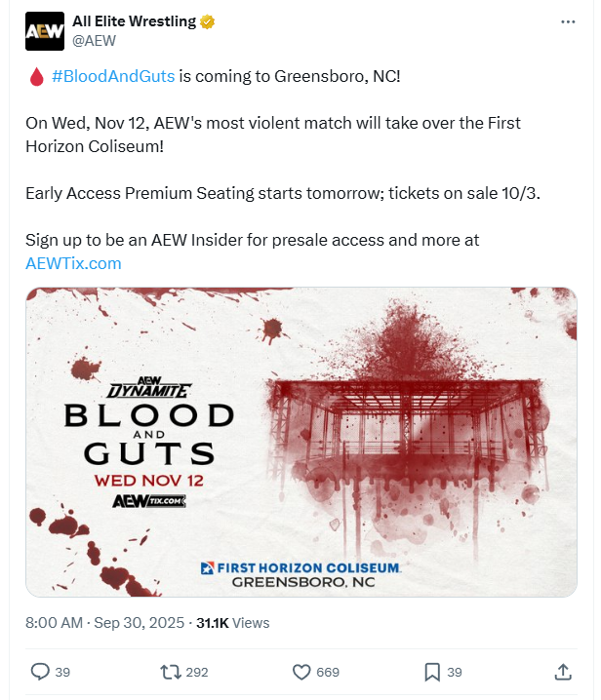Image resolution: width=601 pixels, height=700 pixels.
Task: Like the post with heart icon
Action: [x=301, y=672]
